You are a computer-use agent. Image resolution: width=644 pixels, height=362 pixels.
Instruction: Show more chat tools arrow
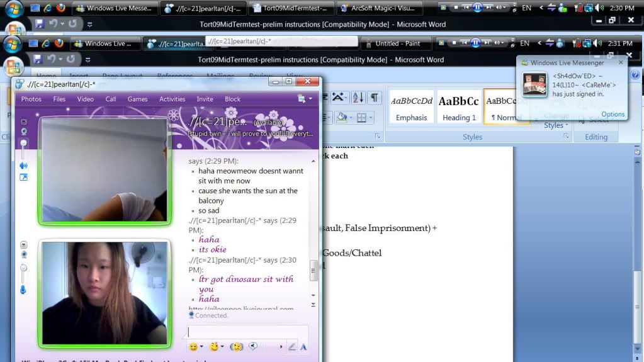(x=281, y=347)
